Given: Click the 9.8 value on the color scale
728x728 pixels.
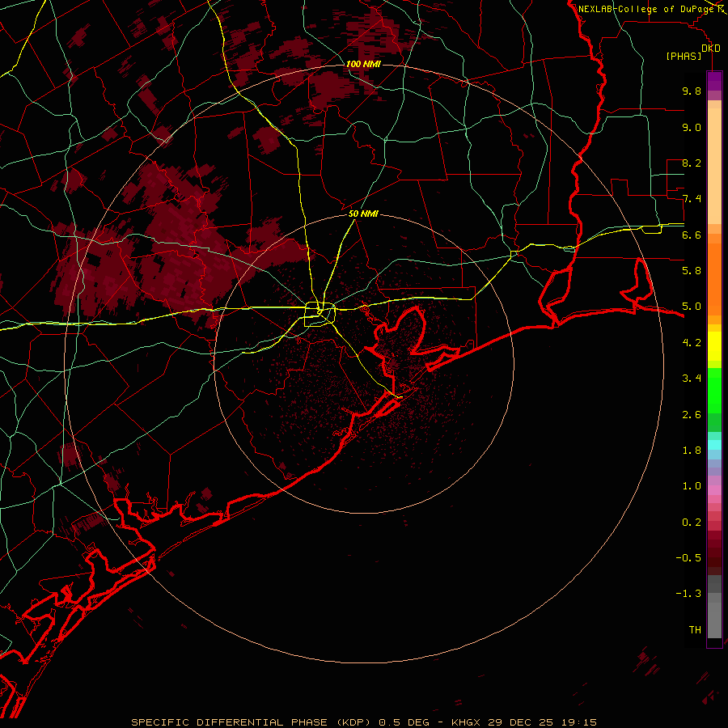Looking at the screenshot, I should [x=692, y=91].
